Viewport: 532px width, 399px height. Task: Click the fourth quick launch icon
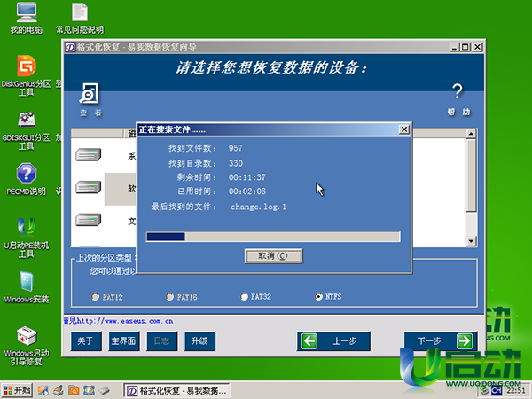coord(89,390)
